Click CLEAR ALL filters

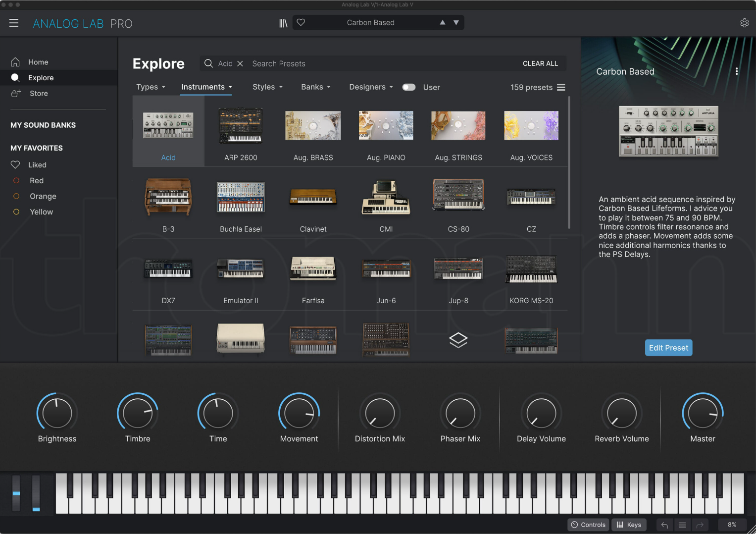540,64
